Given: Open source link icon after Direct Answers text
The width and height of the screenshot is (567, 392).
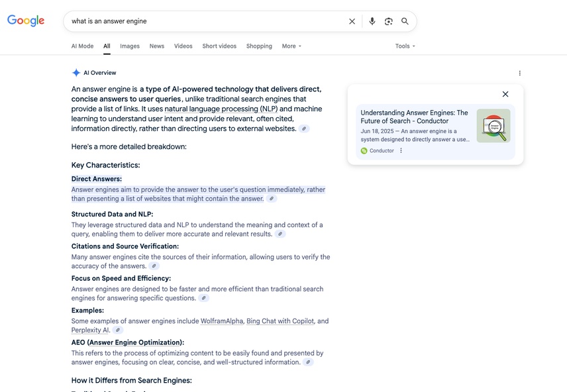Looking at the screenshot, I should (x=272, y=199).
